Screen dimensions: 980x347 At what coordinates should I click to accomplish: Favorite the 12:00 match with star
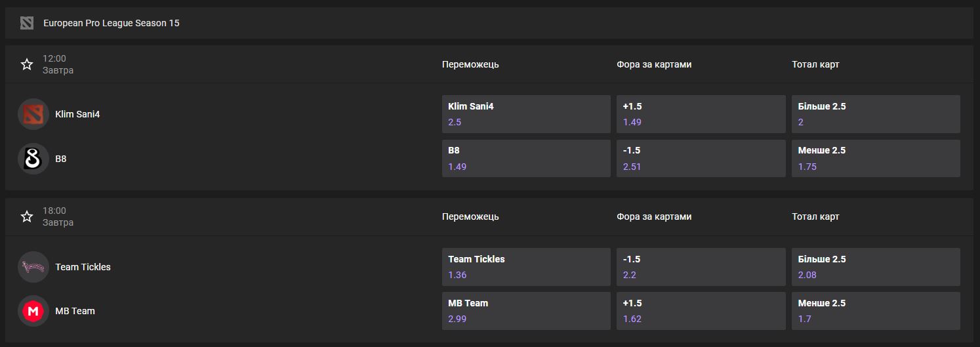click(27, 64)
